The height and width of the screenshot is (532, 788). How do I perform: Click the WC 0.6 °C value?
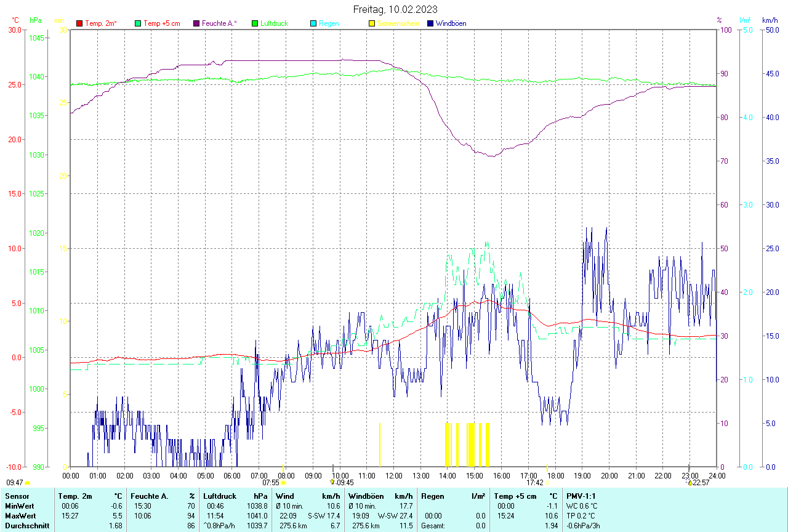(x=582, y=506)
